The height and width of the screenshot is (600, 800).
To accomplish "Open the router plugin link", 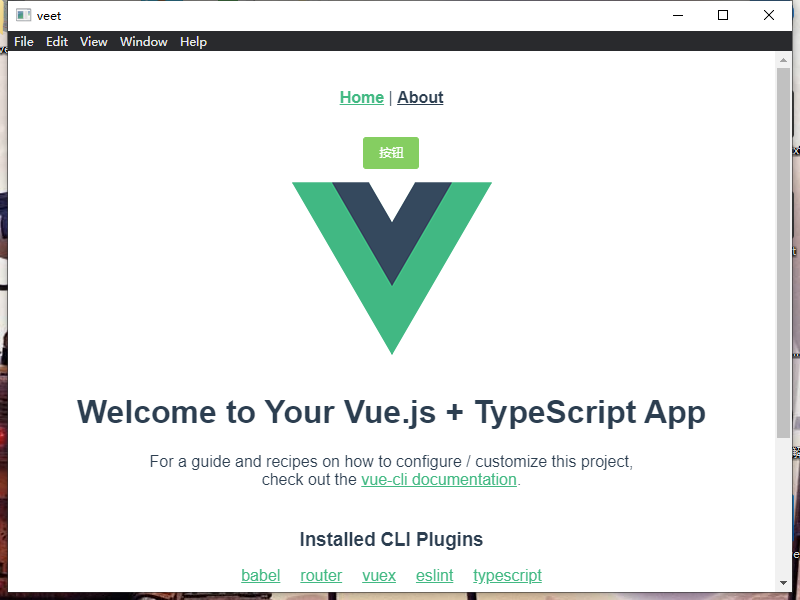I will click(x=321, y=575).
